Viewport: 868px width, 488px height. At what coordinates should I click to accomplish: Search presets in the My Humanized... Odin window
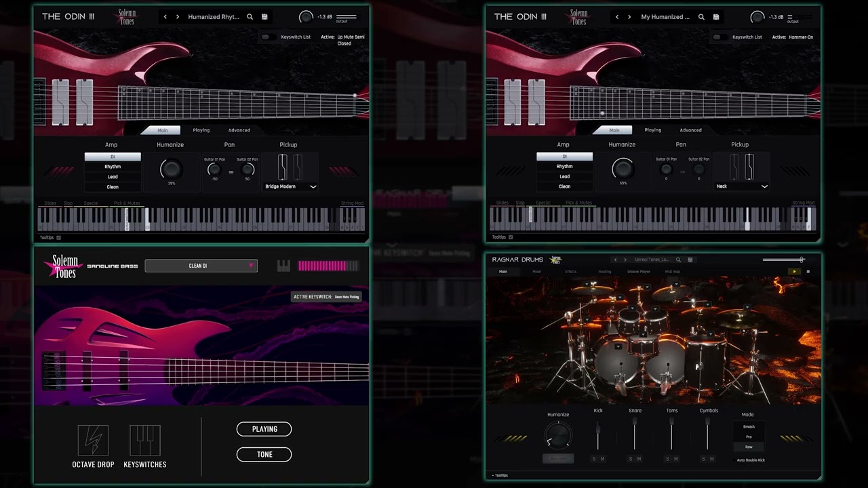coord(702,17)
